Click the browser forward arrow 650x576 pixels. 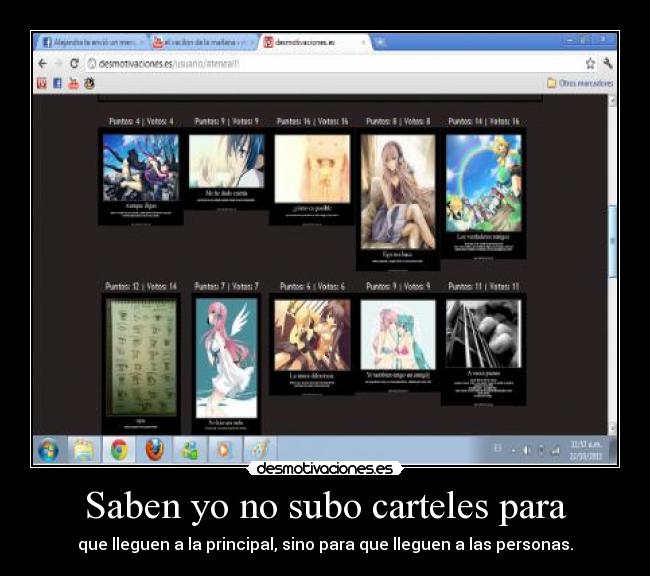coord(58,63)
